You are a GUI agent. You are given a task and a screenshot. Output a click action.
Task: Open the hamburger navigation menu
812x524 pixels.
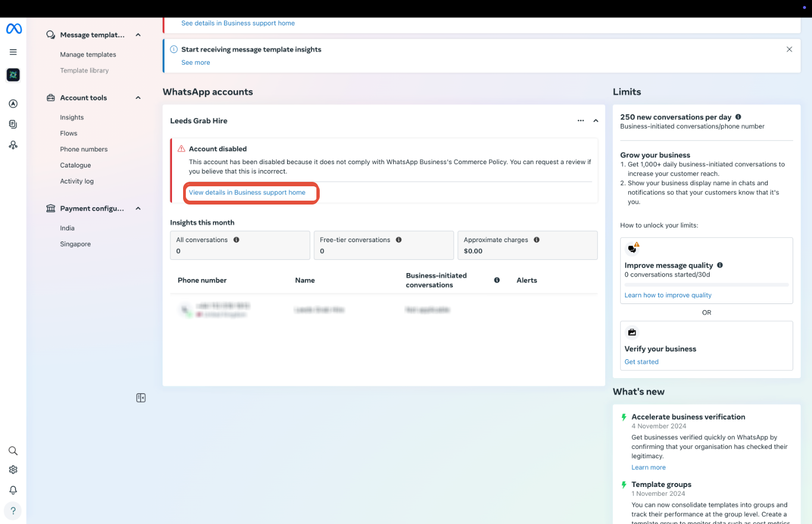13,51
